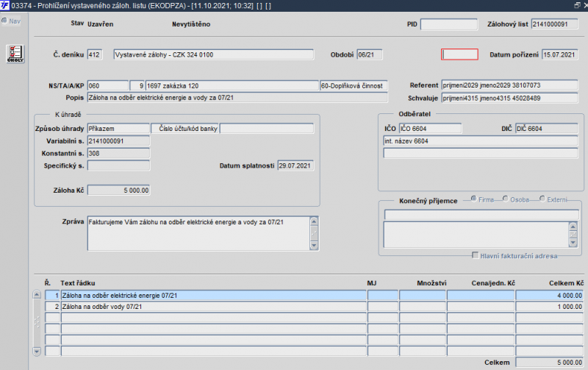Click the Nav radio button
The height and width of the screenshot is (370, 588).
pyautogui.click(x=4, y=21)
